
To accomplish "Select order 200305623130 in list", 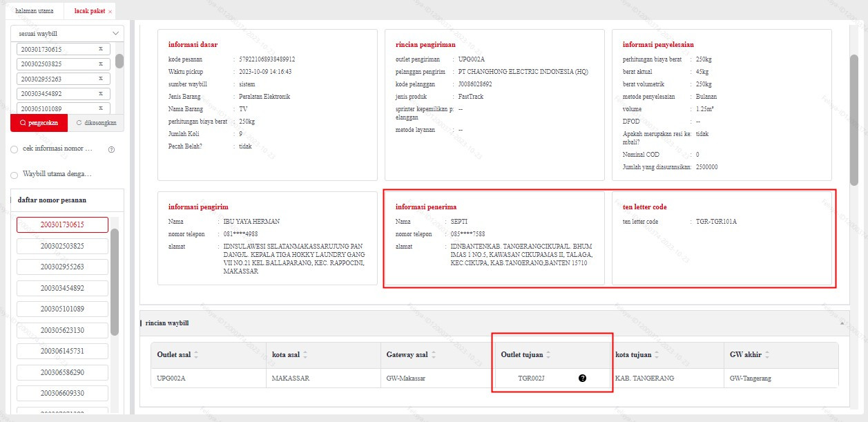I will point(63,330).
